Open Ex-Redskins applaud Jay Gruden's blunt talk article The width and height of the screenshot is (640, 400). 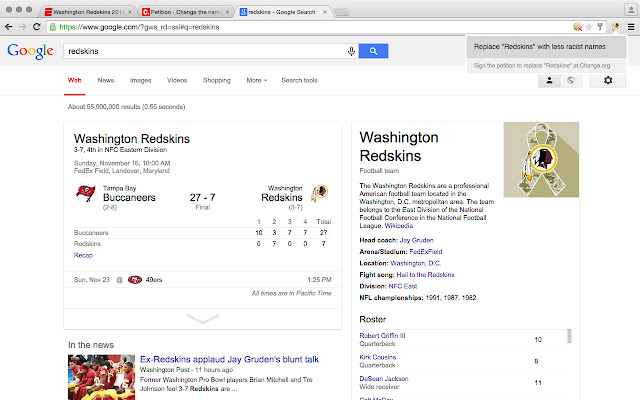pos(229,359)
